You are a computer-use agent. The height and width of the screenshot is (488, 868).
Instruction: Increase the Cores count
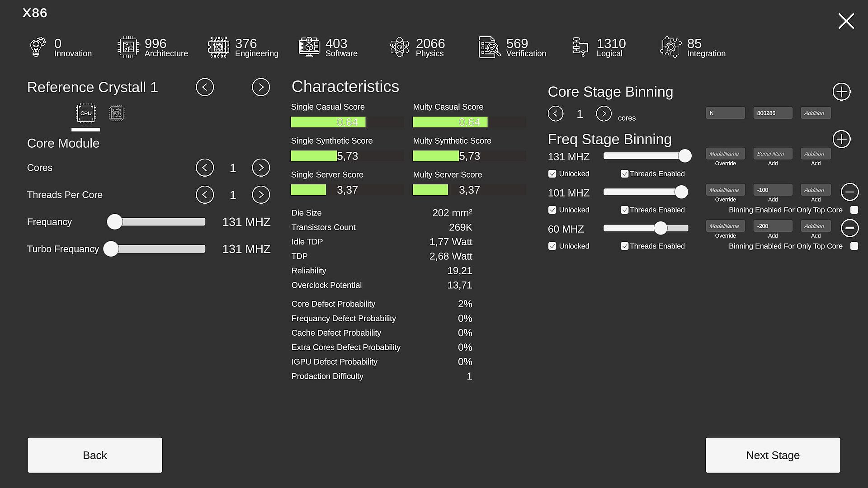coord(261,168)
